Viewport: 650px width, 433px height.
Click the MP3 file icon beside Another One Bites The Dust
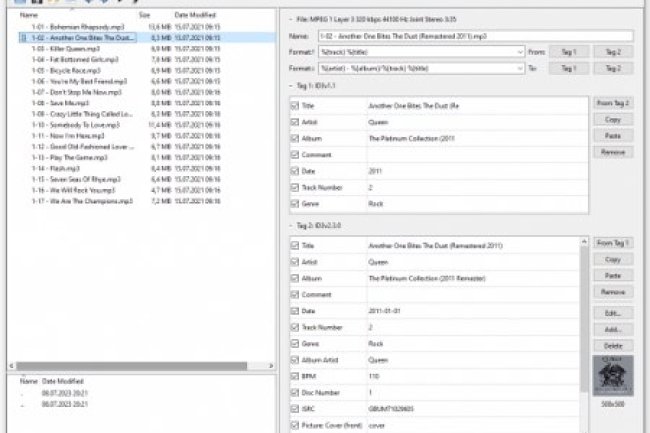click(23, 36)
